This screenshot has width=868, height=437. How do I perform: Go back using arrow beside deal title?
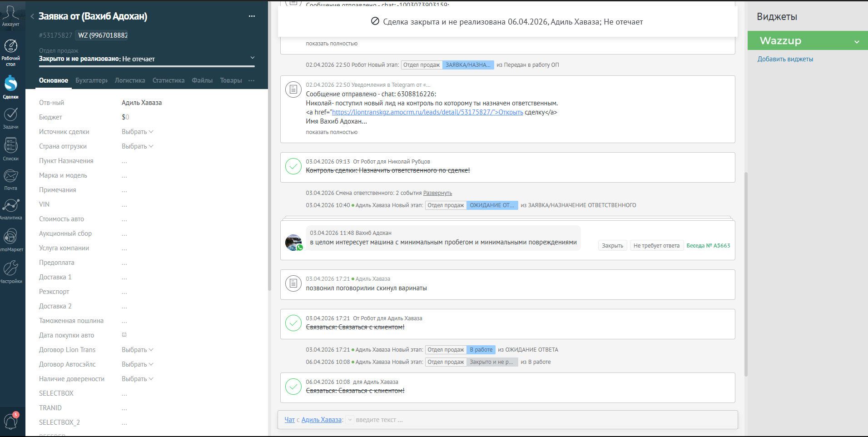32,16
